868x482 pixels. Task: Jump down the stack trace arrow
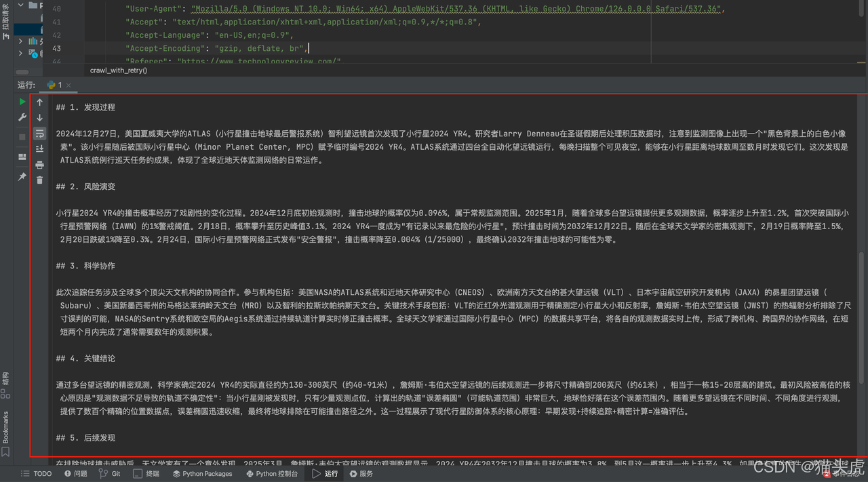40,118
